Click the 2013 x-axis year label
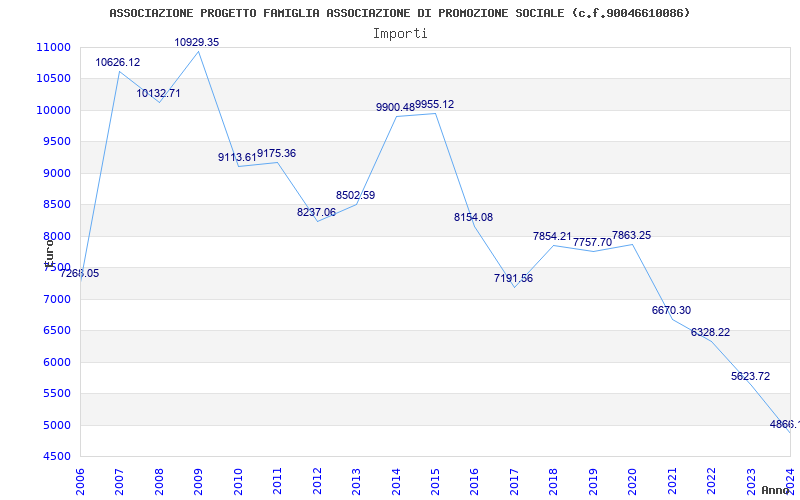This screenshot has width=800, height=500. coord(356,481)
